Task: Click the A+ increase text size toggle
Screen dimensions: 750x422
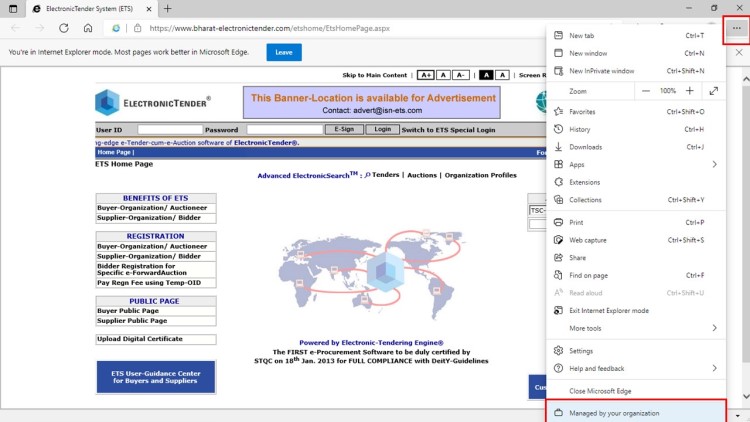Action: click(x=425, y=75)
